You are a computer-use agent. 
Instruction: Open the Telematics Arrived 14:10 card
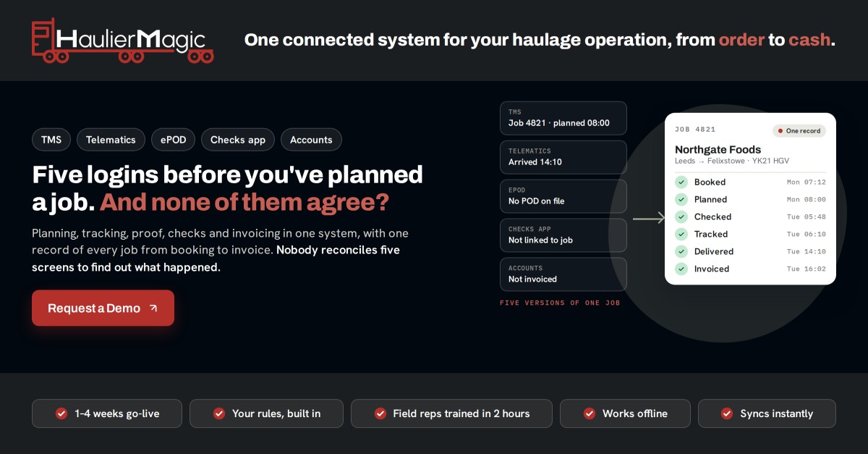click(x=563, y=157)
